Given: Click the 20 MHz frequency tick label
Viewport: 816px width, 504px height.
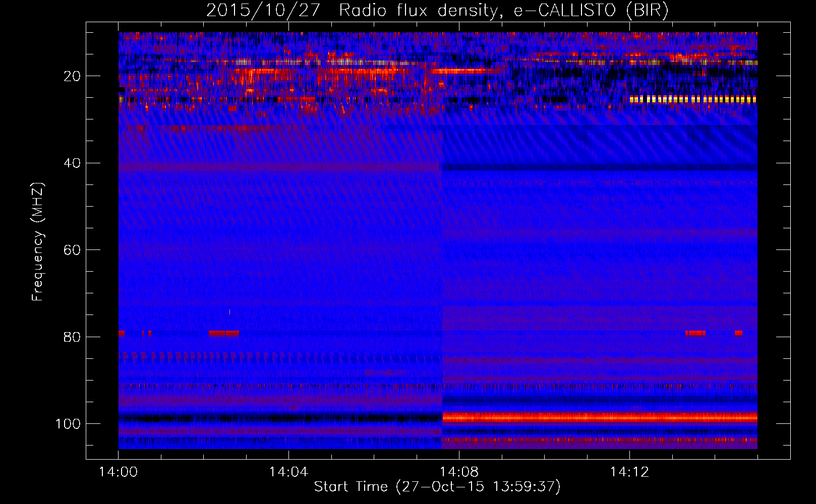Looking at the screenshot, I should click(72, 76).
